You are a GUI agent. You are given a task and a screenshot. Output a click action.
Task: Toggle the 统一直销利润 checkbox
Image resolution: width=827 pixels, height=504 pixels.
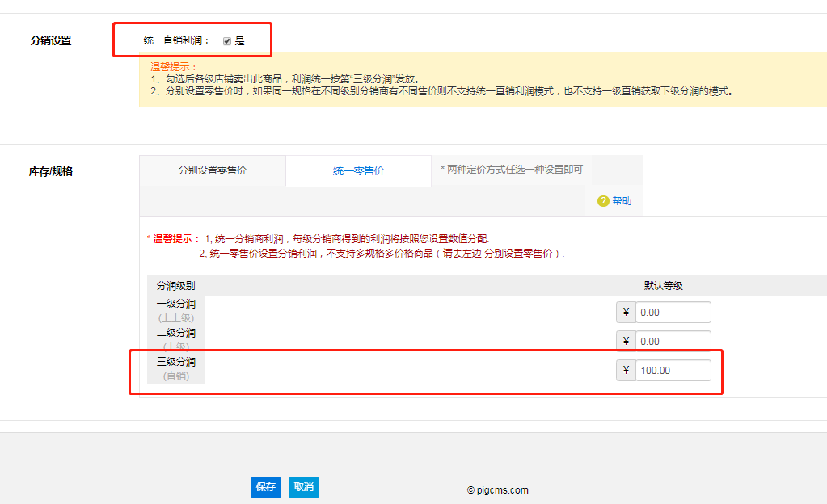[x=227, y=41]
